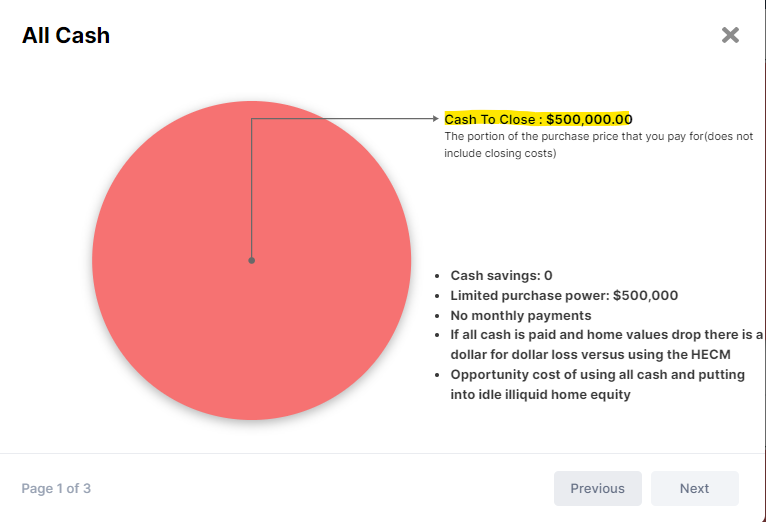This screenshot has width=766, height=522.
Task: Click the $500,000.00 highlighted amount
Action: 589,119
